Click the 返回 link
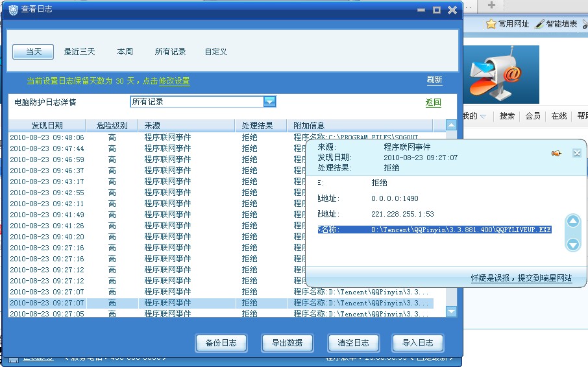The width and height of the screenshot is (588, 367). [x=433, y=102]
